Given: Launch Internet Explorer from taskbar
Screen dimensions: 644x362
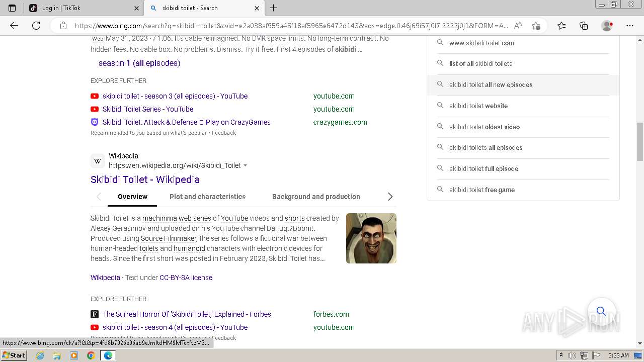Looking at the screenshot, I should 40,355.
